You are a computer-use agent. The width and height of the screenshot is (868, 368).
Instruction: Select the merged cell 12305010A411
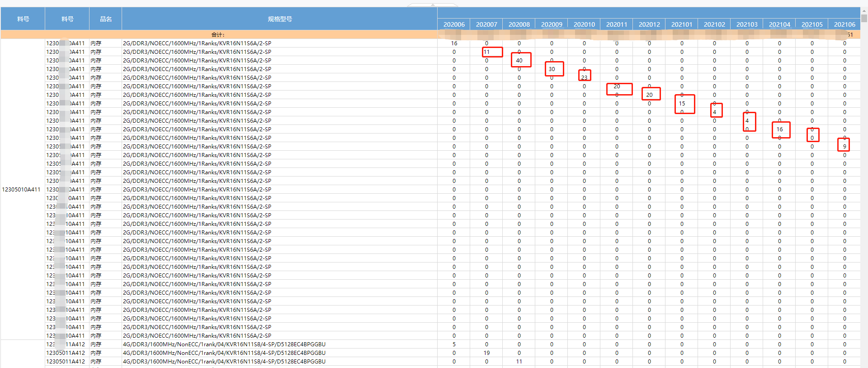pos(23,190)
